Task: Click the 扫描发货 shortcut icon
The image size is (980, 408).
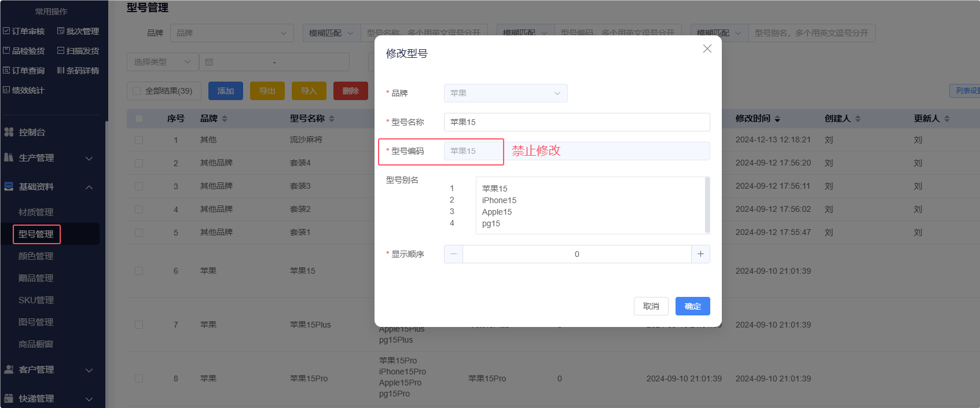Action: click(61, 51)
